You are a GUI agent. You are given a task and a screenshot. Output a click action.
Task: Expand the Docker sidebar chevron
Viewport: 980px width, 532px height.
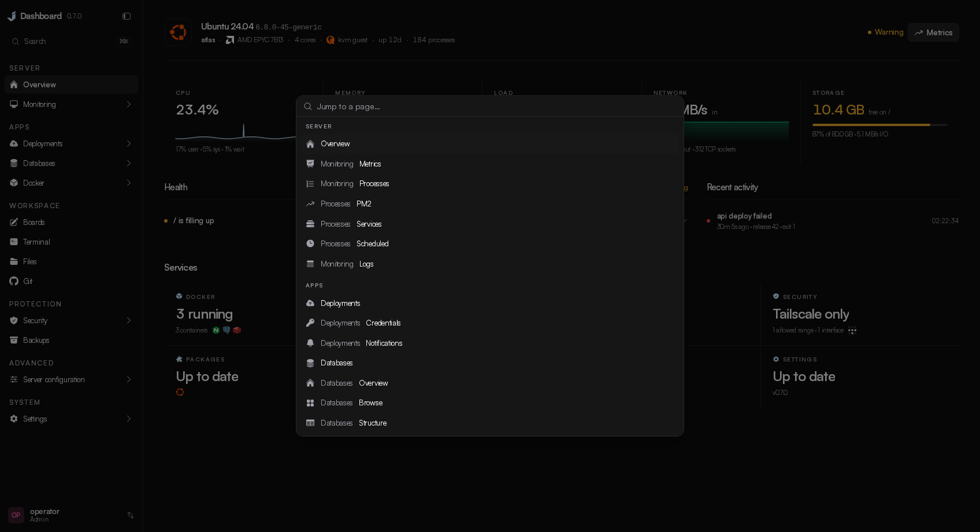tap(128, 183)
